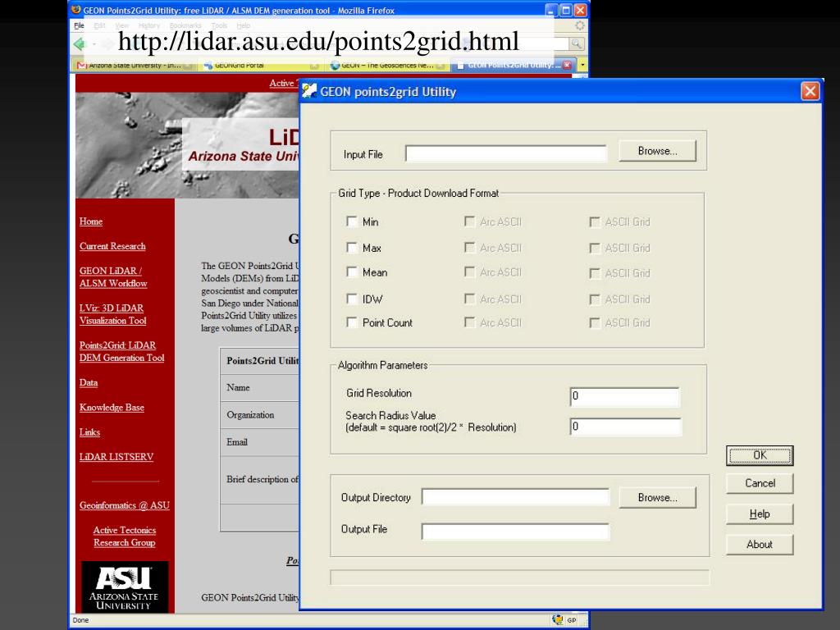Image resolution: width=840 pixels, height=630 pixels.
Task: Toggle Arc ASCII checkbox in IDW row
Action: [x=470, y=299]
